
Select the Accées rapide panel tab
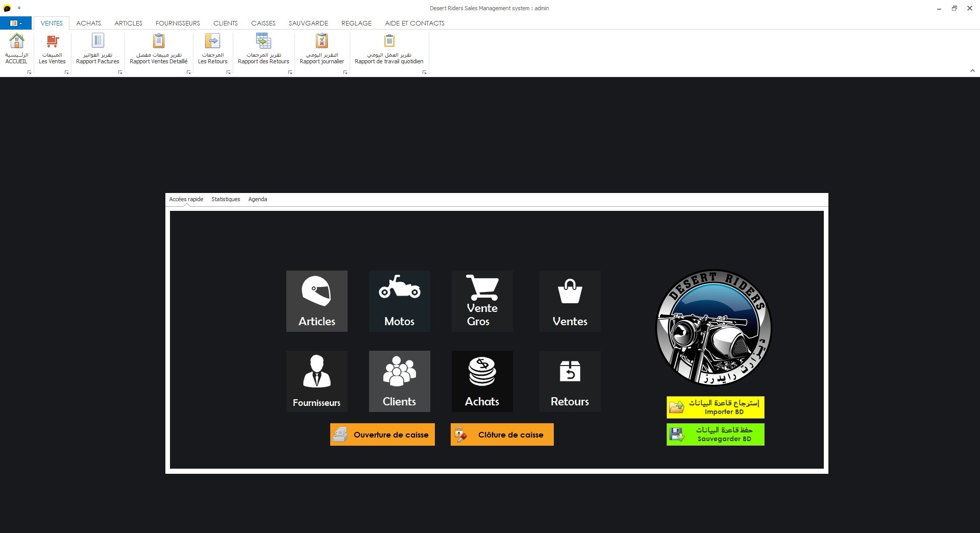click(x=186, y=199)
